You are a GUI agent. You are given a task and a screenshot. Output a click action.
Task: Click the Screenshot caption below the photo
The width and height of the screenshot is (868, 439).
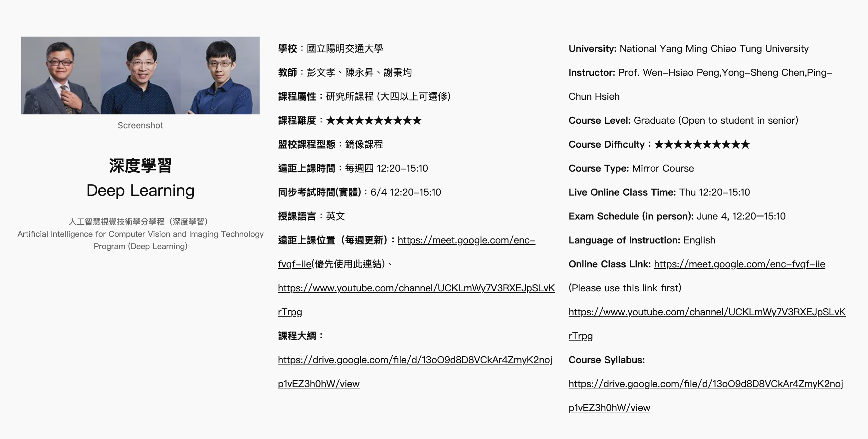140,126
